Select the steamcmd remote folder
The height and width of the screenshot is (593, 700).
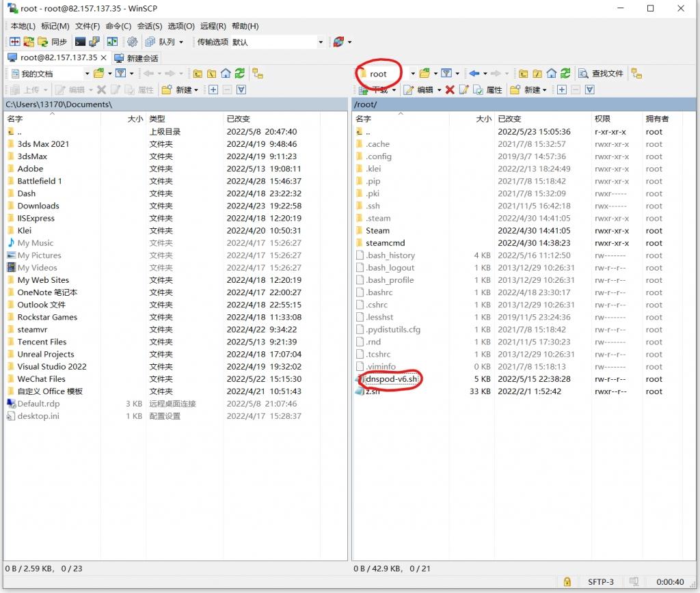[x=386, y=243]
